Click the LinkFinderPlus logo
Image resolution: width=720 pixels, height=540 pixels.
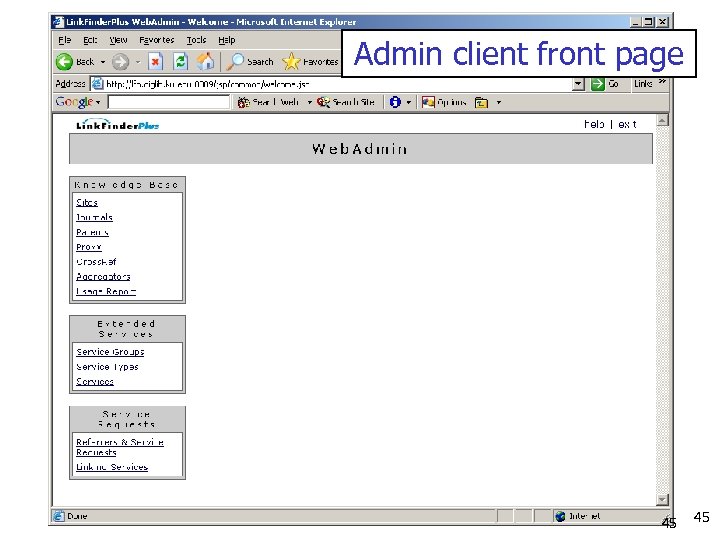point(118,124)
